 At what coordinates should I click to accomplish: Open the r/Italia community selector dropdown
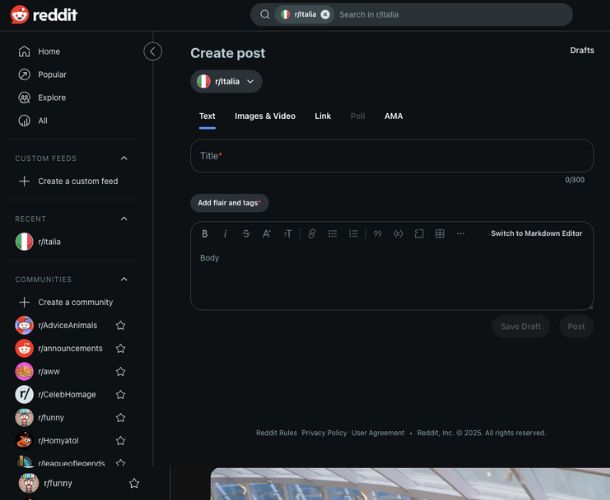[227, 82]
